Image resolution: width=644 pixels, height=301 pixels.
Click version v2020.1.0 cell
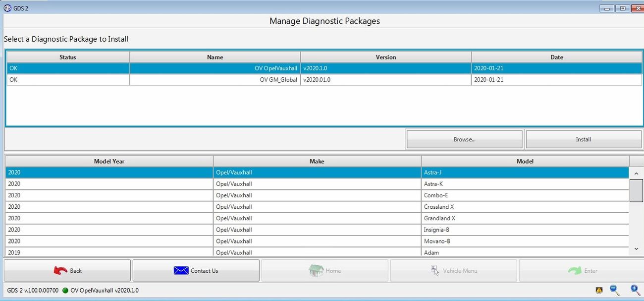(386, 68)
